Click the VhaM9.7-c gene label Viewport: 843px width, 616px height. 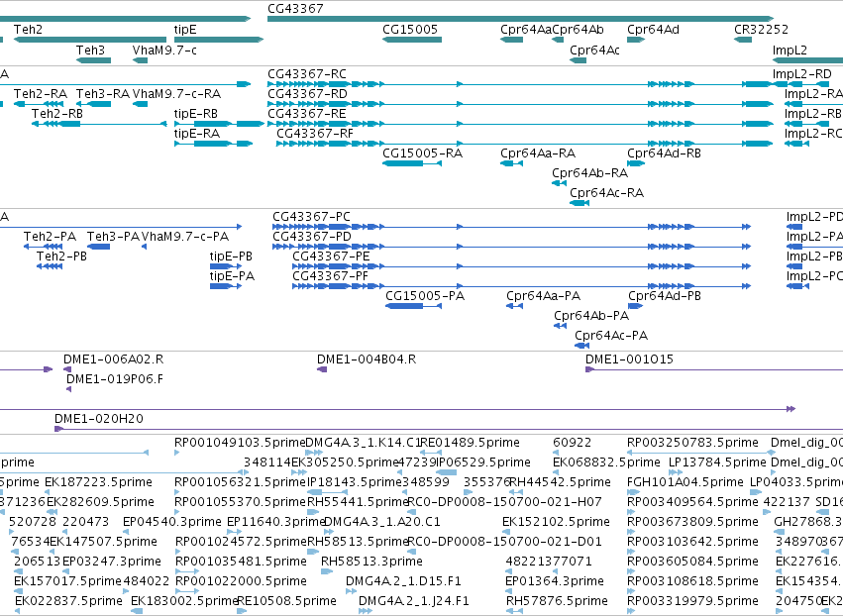coord(164,50)
